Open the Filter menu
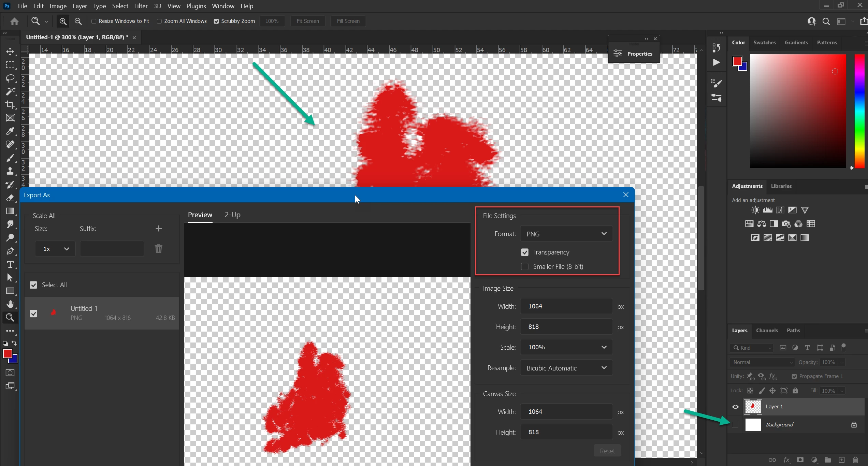 pos(141,6)
